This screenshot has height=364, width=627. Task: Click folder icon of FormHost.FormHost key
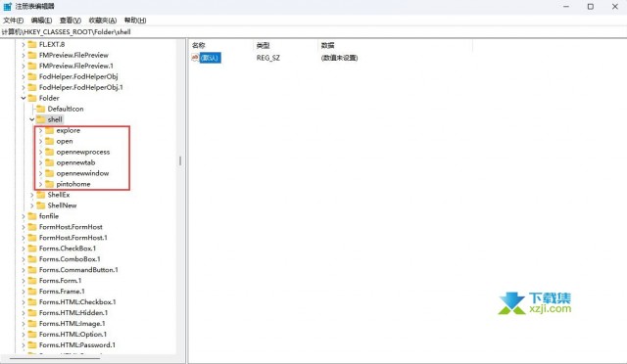point(32,227)
